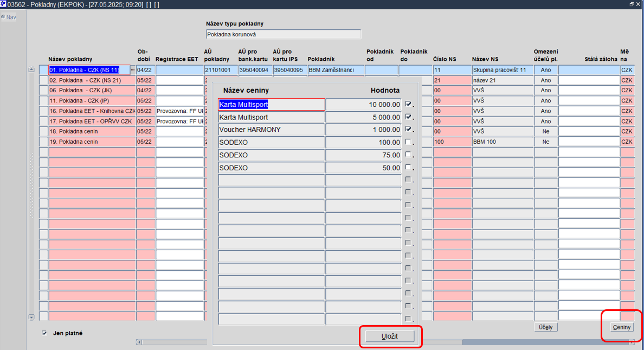Check the SODEXO 50.00 checkbox

408,167
